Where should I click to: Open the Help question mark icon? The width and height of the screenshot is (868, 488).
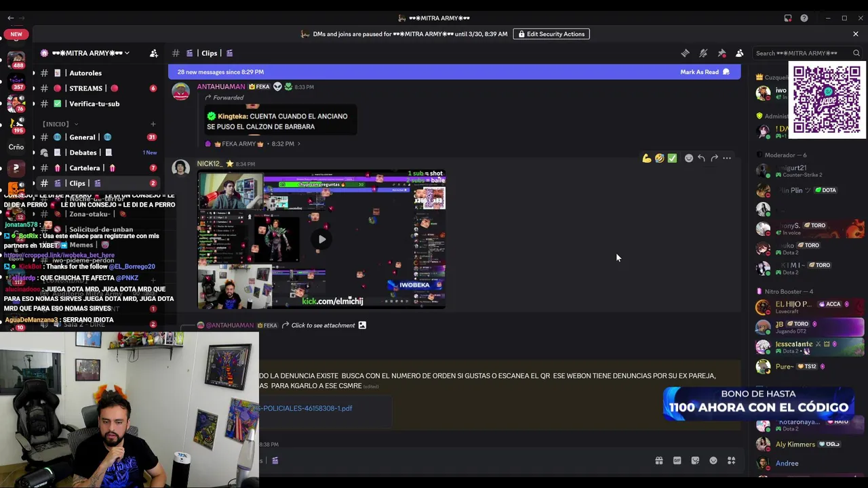[x=804, y=18]
